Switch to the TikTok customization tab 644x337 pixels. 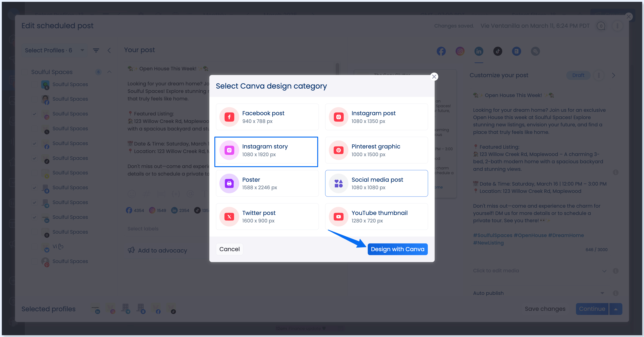coord(497,51)
